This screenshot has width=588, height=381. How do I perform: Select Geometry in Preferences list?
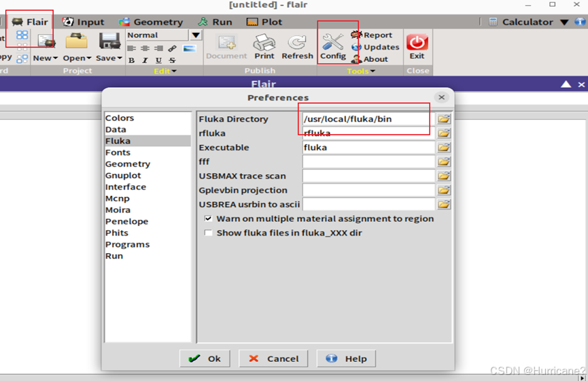pyautogui.click(x=148, y=164)
